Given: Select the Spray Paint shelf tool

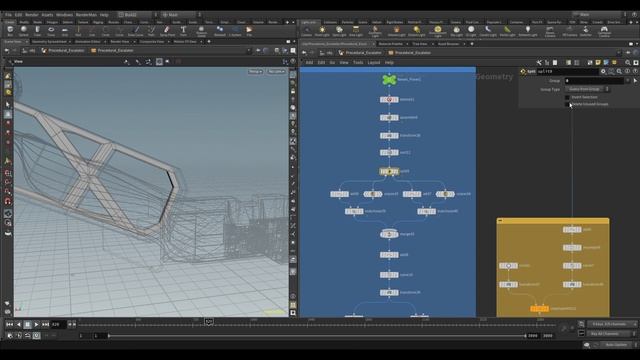Looking at the screenshot, I should coord(167,31).
